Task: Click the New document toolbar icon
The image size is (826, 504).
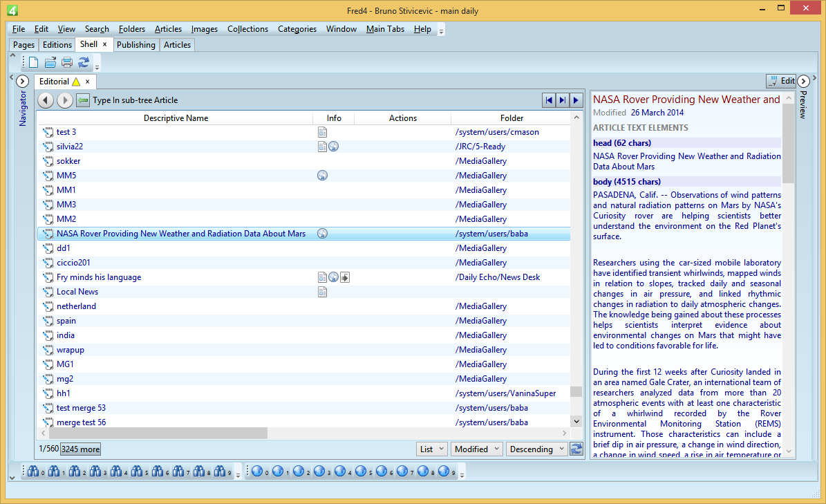Action: click(33, 63)
